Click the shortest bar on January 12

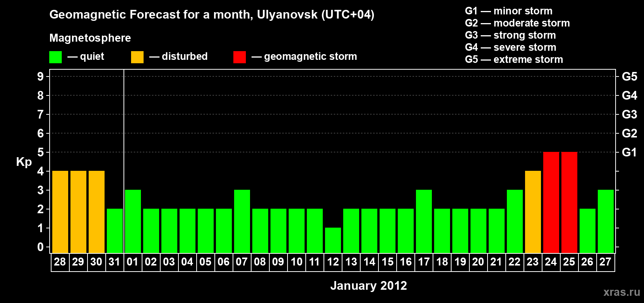point(333,240)
